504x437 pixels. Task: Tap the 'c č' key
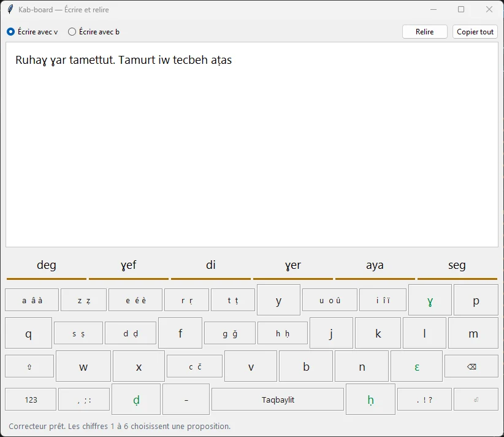click(195, 366)
